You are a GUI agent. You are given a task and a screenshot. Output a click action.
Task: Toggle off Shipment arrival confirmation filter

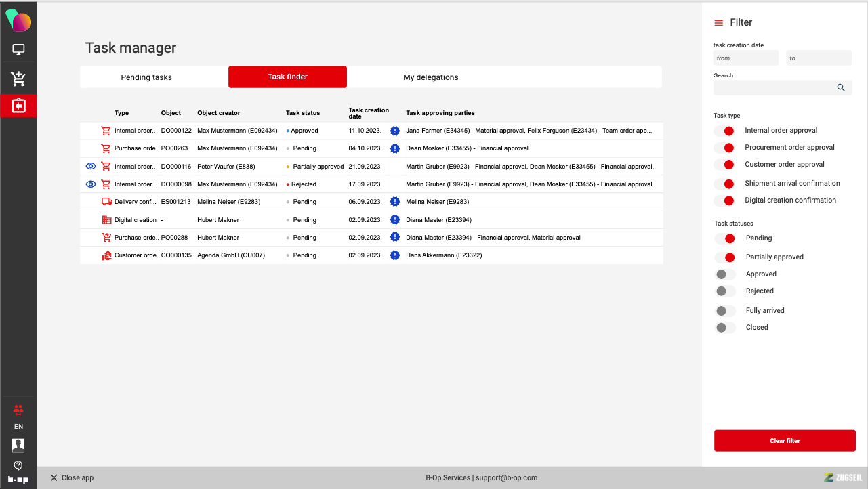tap(725, 184)
